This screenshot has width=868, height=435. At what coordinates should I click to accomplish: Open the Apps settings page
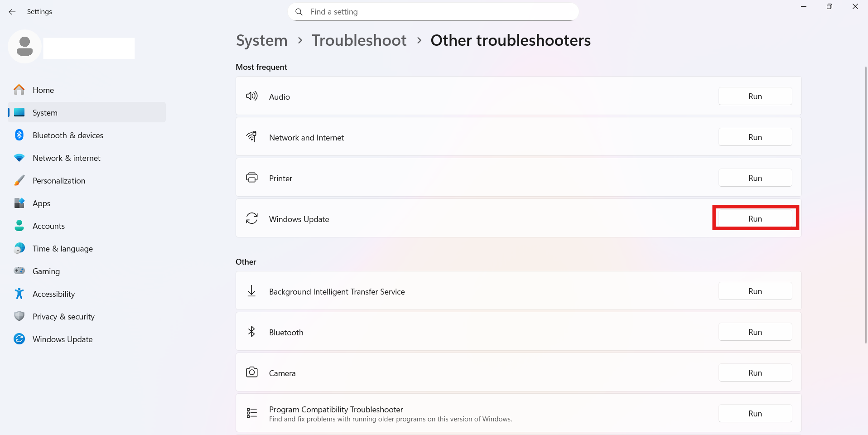coord(41,203)
